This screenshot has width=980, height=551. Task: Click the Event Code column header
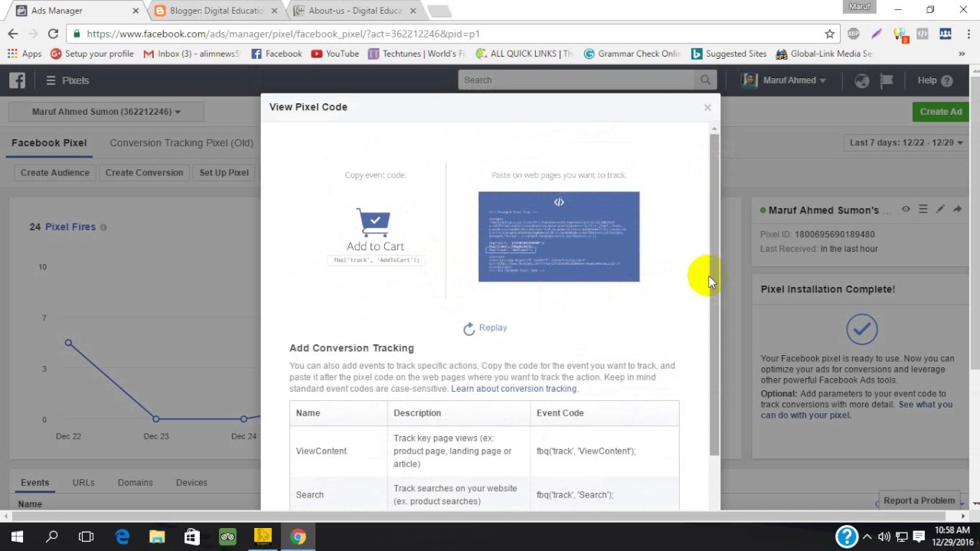(560, 413)
